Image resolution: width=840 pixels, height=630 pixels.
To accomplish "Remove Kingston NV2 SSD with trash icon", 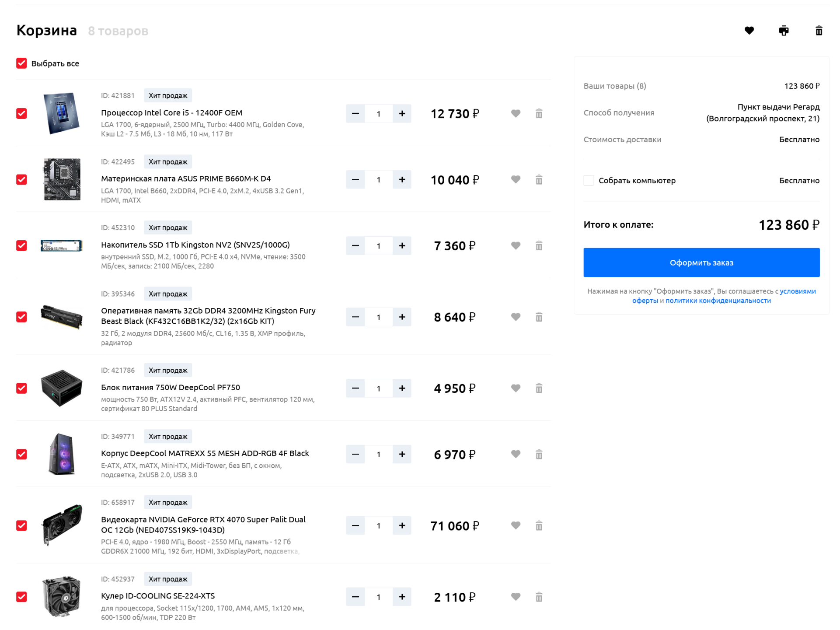I will [539, 246].
